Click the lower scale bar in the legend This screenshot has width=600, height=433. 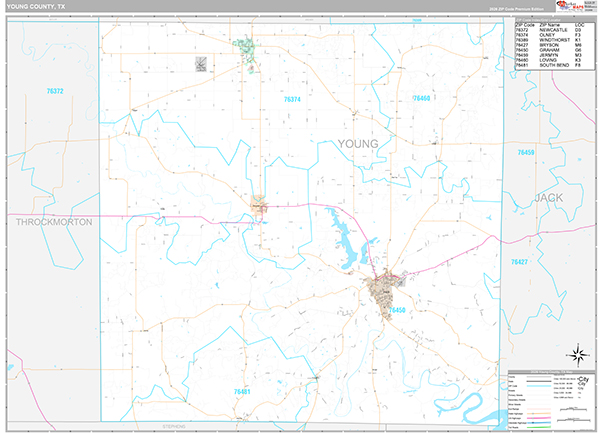pos(573,420)
